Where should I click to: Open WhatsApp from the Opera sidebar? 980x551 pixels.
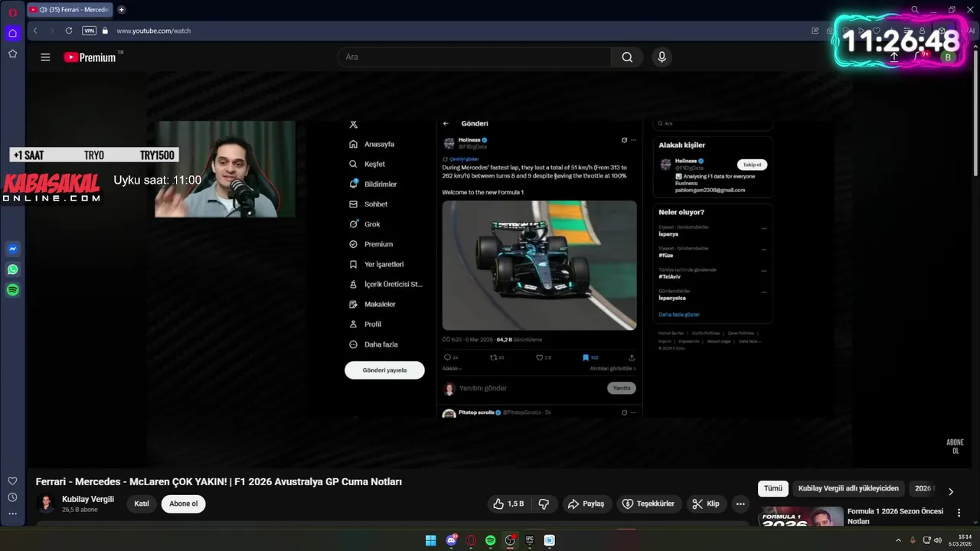pyautogui.click(x=12, y=269)
